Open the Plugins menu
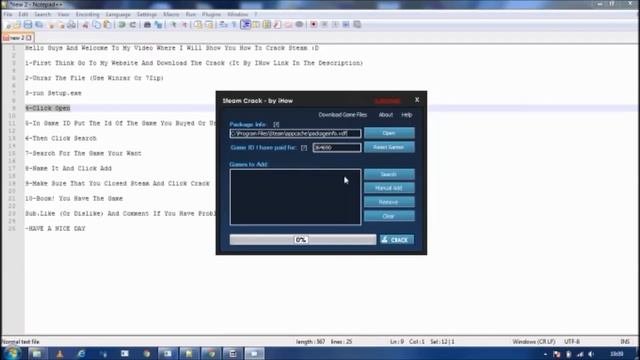Screen dimensions: 640x360 click(x=211, y=14)
